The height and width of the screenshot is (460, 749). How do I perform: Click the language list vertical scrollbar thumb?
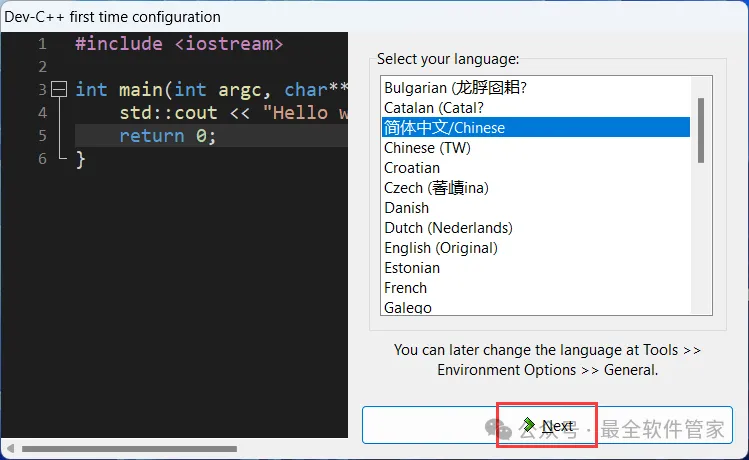tap(701, 130)
